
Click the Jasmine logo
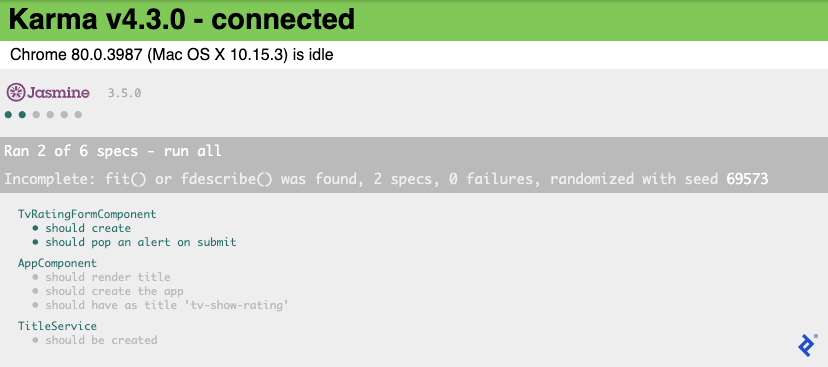coord(48,92)
